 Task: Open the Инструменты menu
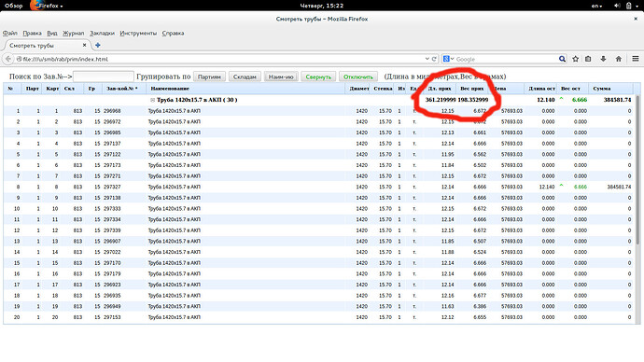click(138, 34)
